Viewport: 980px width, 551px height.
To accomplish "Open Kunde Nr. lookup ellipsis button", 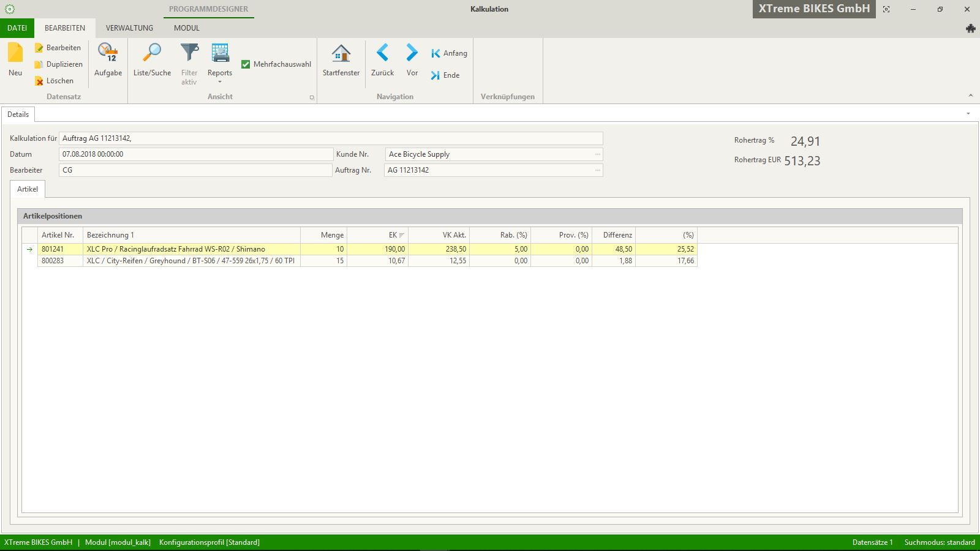I will 597,154.
